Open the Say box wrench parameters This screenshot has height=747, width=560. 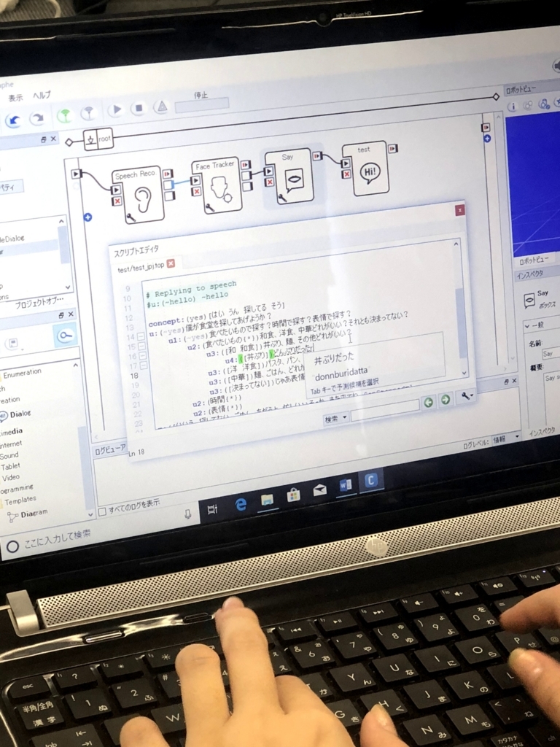pos(282,198)
